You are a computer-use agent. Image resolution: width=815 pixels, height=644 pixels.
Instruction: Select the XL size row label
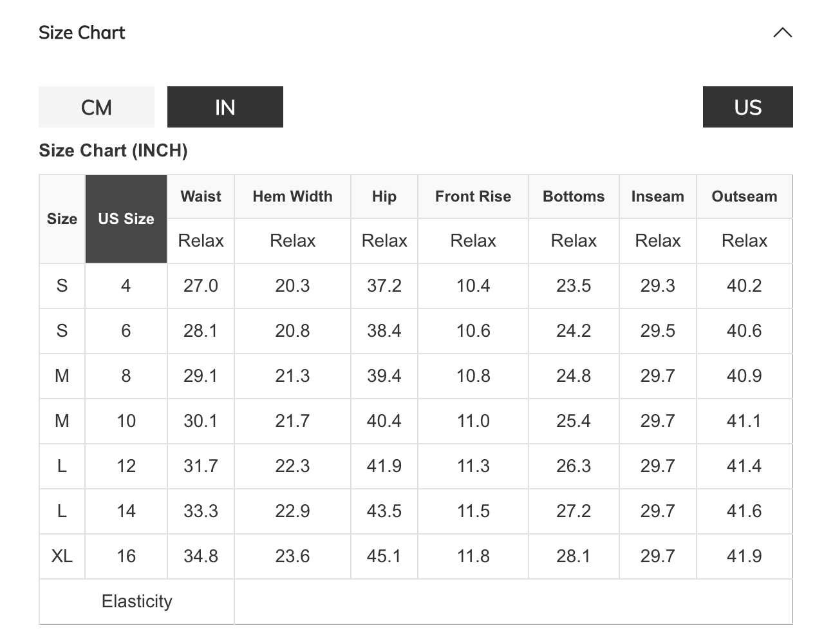click(x=62, y=556)
